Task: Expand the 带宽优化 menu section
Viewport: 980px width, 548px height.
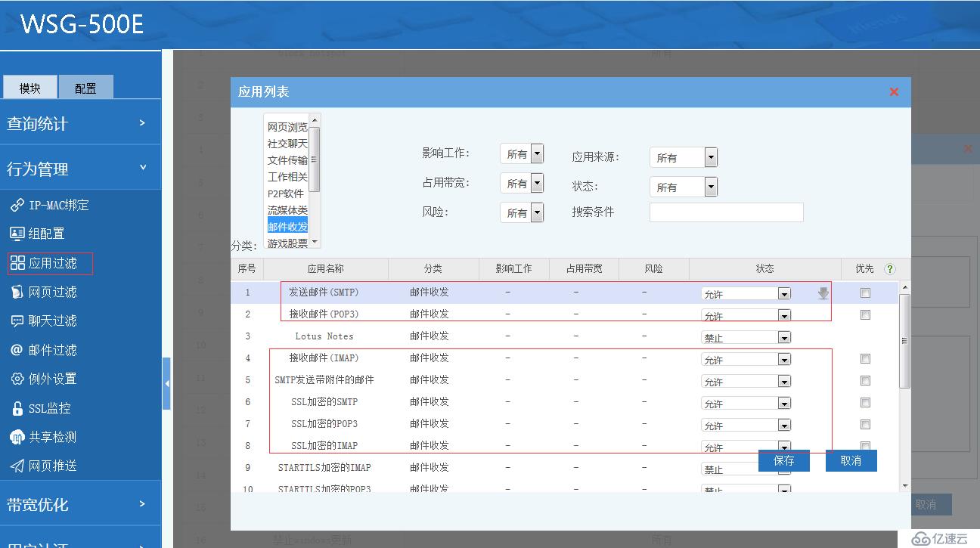Action: [x=80, y=504]
